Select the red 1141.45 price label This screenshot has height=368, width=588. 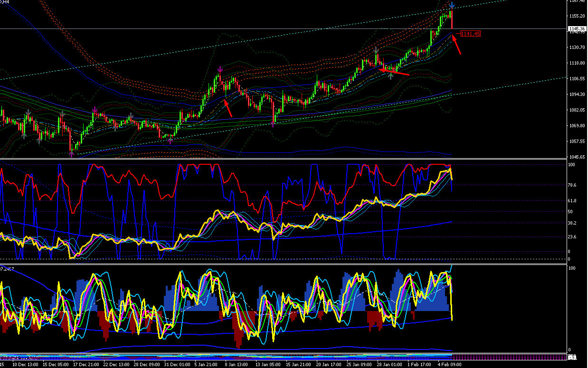471,34
